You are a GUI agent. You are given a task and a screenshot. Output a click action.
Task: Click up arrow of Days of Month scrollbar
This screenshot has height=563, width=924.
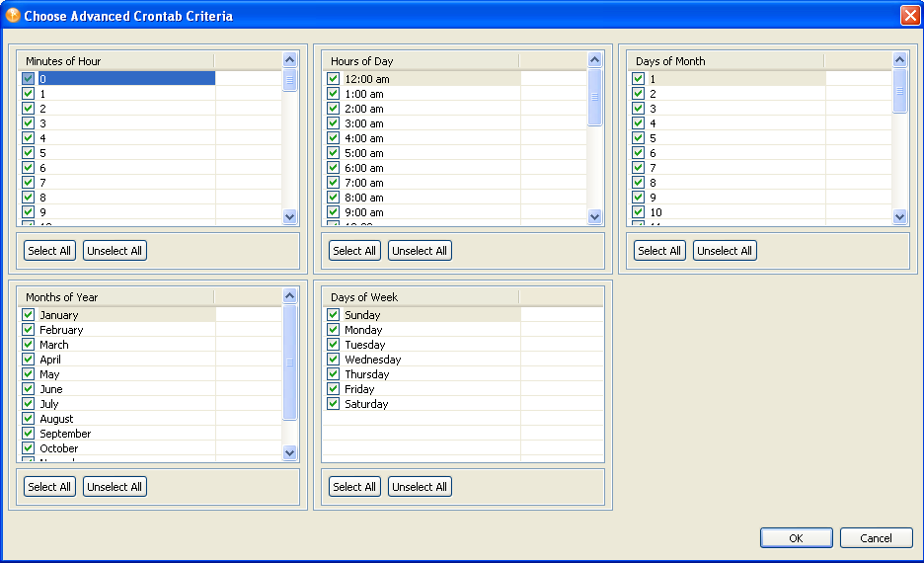[x=899, y=59]
